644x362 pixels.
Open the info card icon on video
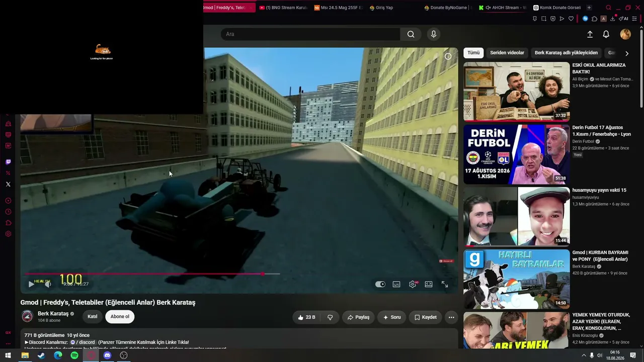point(448,56)
